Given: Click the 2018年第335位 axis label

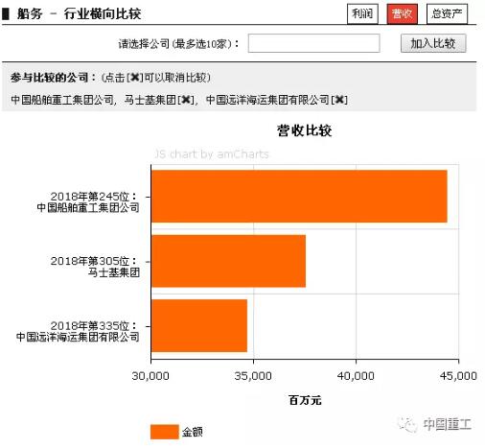Looking at the screenshot, I should pyautogui.click(x=94, y=326).
